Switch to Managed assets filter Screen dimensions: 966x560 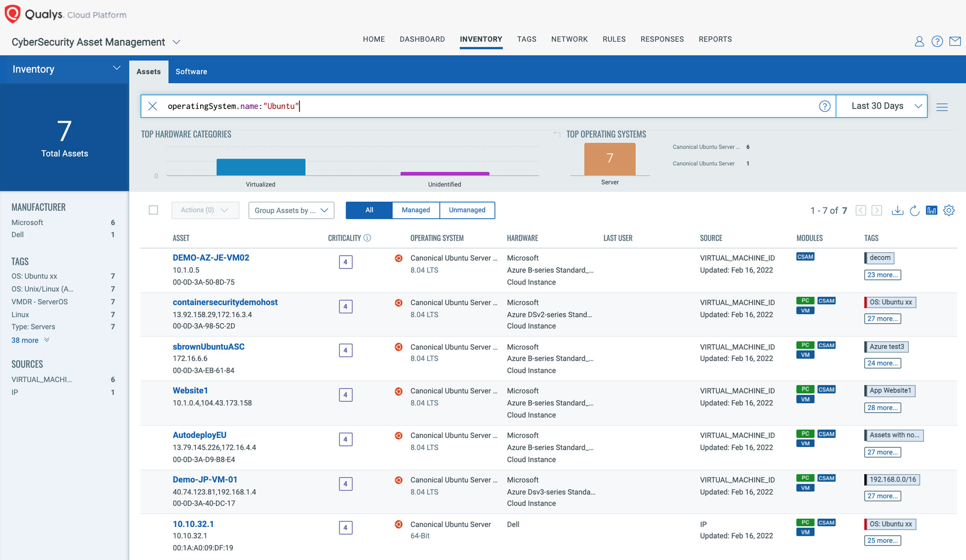coord(416,210)
